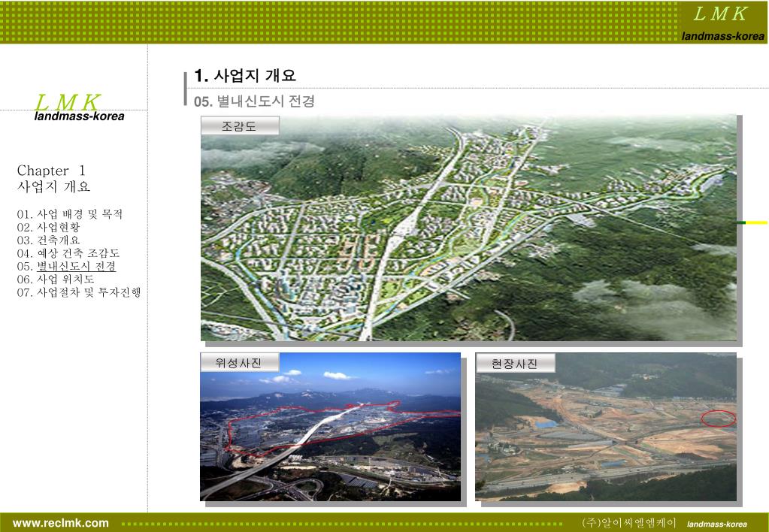
Task: Open the bird's-eye view rendering image
Action: click(x=468, y=228)
